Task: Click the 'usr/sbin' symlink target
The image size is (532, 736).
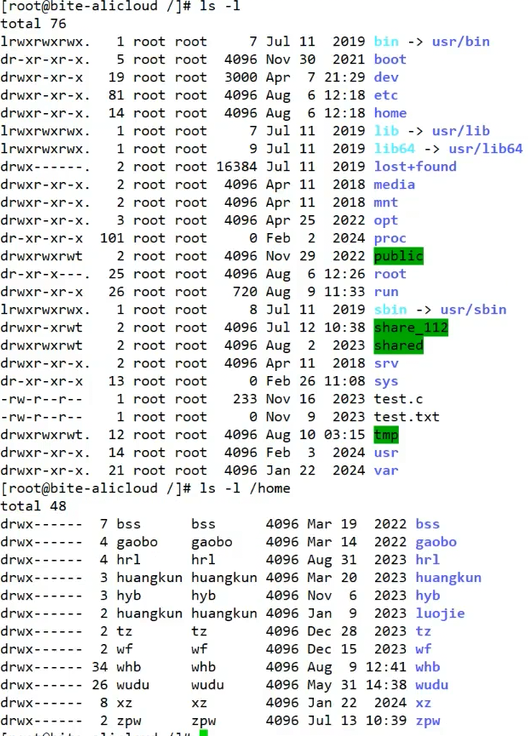Action: click(x=473, y=310)
